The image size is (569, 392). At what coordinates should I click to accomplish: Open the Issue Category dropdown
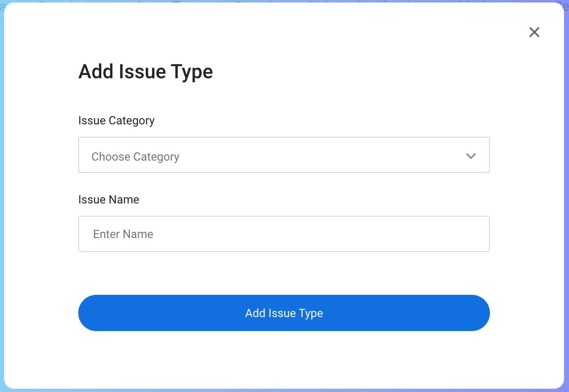pos(284,155)
